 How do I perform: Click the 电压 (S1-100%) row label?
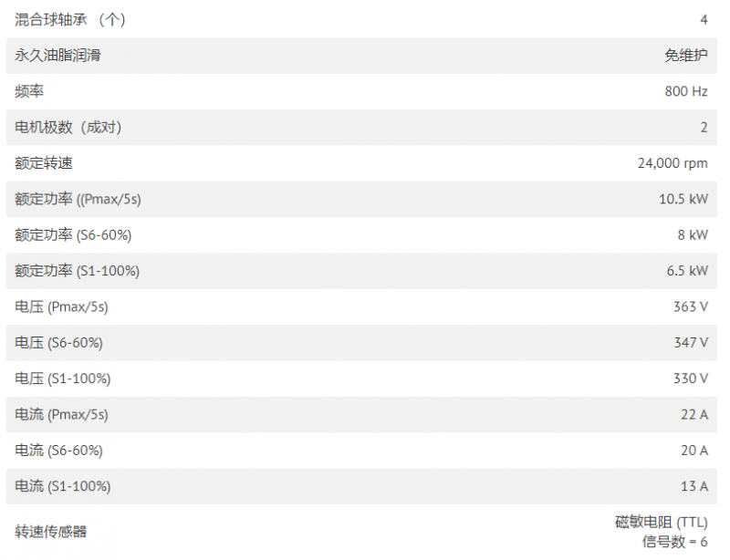[x=63, y=379]
